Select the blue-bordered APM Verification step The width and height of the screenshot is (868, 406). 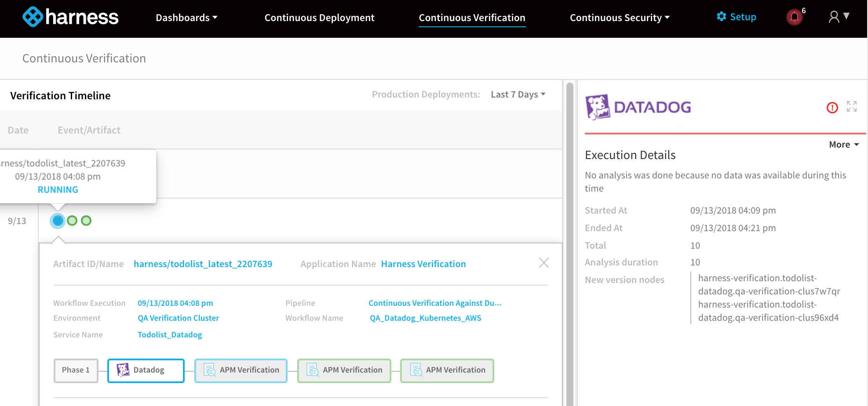click(x=241, y=370)
